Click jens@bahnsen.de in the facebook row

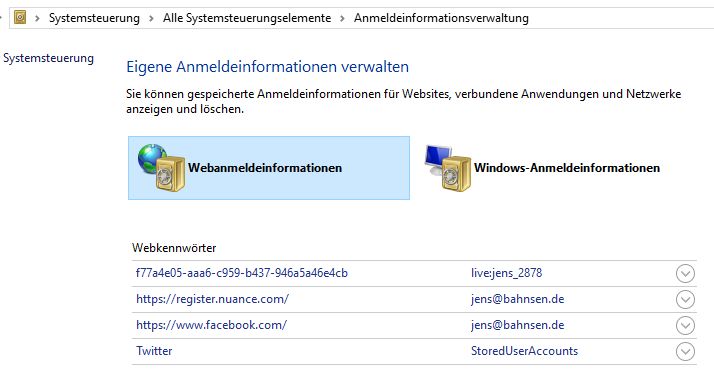pos(517,325)
